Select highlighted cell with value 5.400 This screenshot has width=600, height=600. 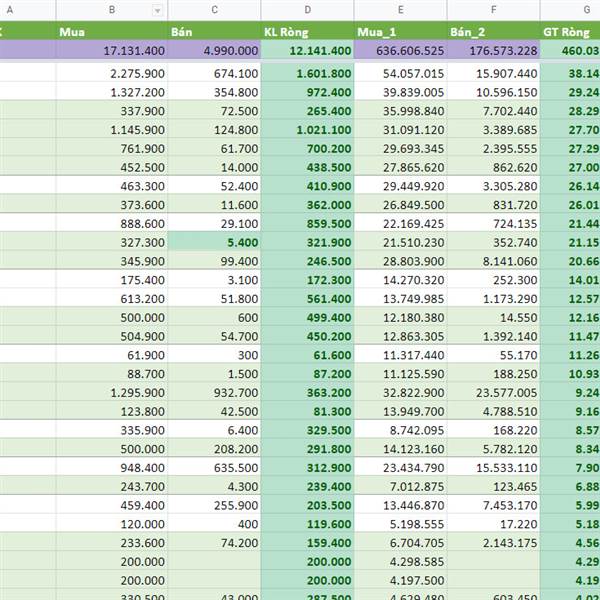214,242
